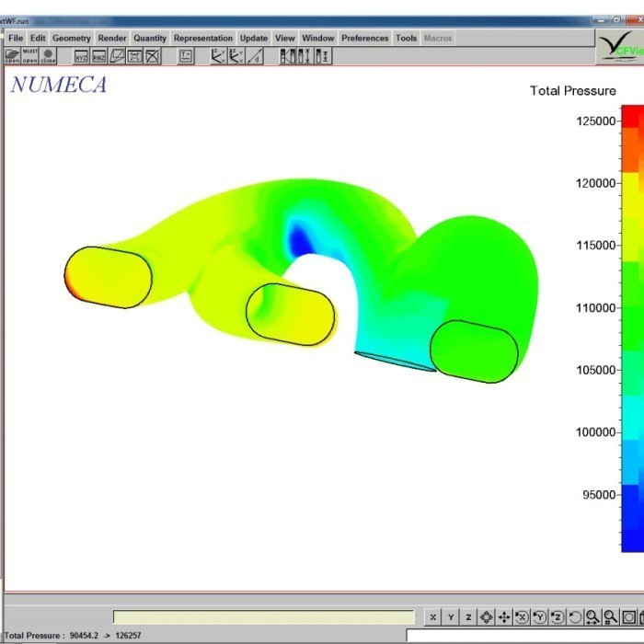
Task: Click the free rotation circular arrow icon
Action: 575,617
